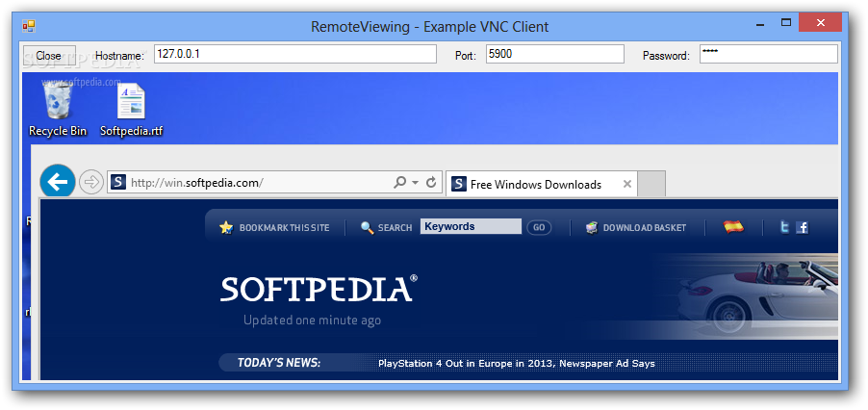Image resolution: width=868 pixels, height=410 pixels.
Task: Click the TODAY'S NEWS label
Action: point(279,363)
